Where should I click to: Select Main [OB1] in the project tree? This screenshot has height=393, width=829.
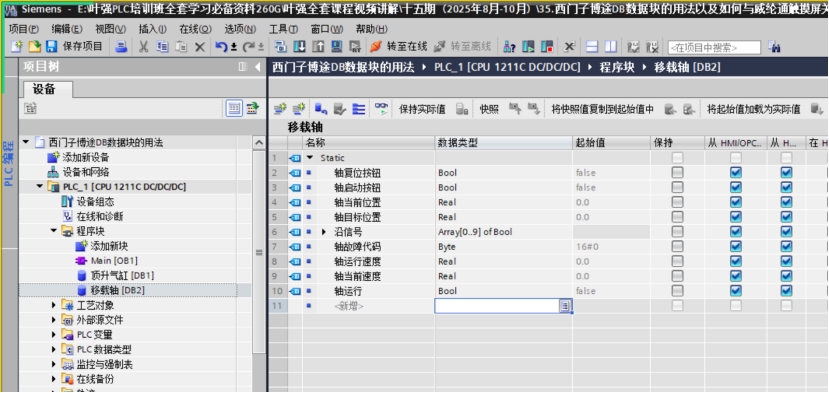114,261
